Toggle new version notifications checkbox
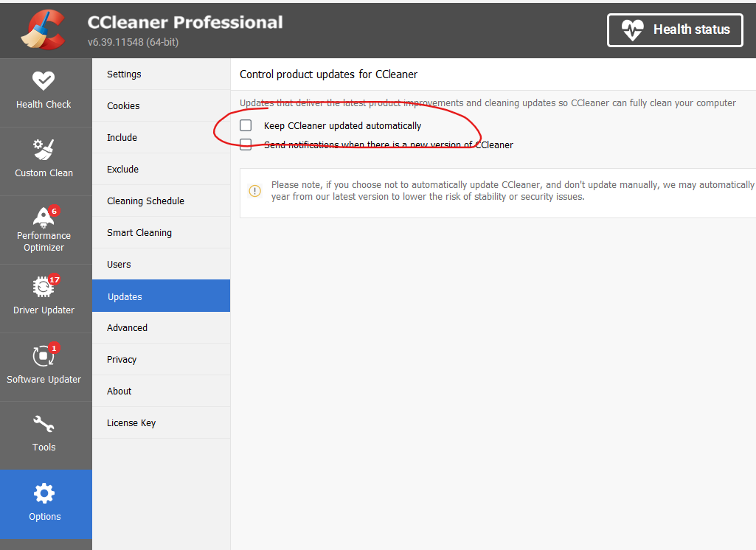This screenshot has height=550, width=756. [246, 145]
